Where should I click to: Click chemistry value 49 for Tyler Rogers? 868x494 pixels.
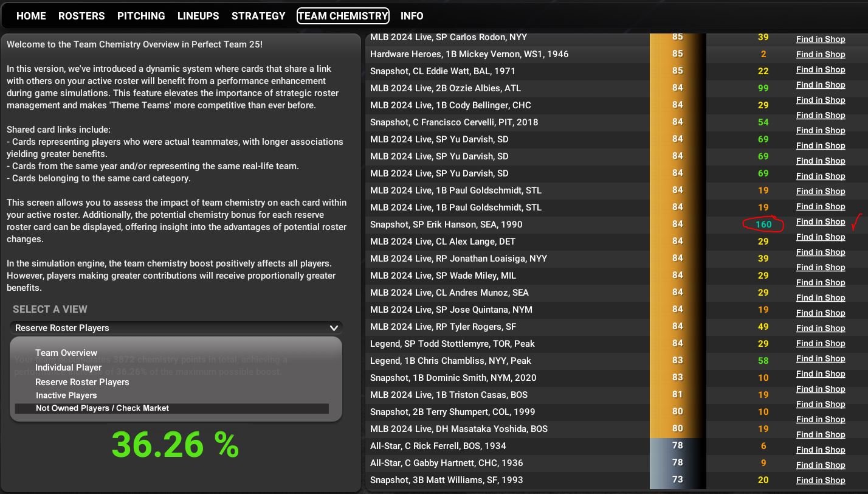coord(763,327)
